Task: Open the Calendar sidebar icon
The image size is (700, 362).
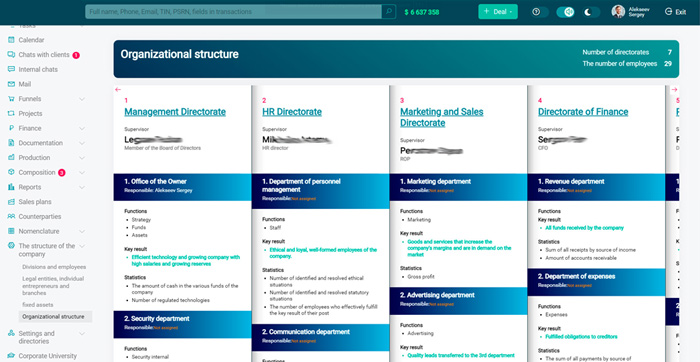Action: (11, 40)
